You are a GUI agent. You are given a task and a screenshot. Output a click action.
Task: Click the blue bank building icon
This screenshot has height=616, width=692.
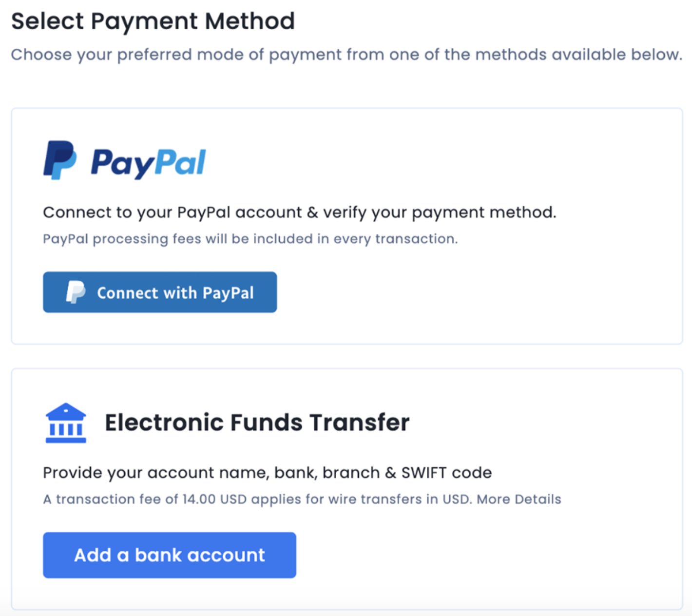coord(66,423)
